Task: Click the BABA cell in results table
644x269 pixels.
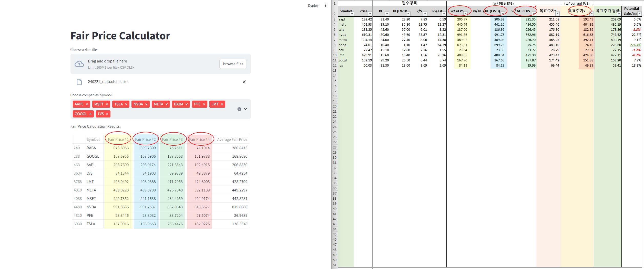Action: 94,148
